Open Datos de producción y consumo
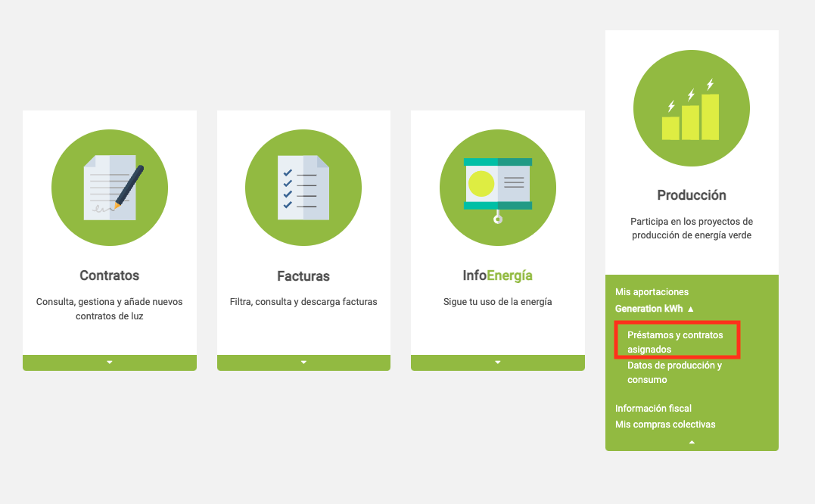This screenshot has width=815, height=504. click(675, 372)
